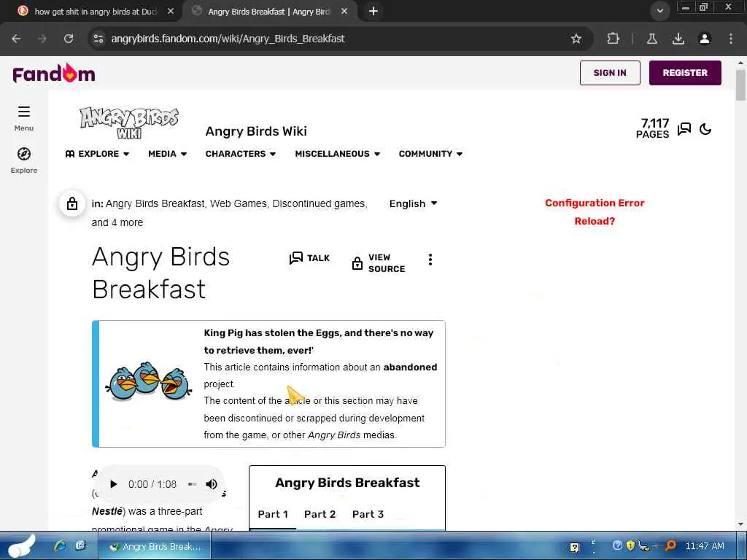Open the Fandom side Menu hamburger icon
This screenshot has width=747, height=560.
coord(24,112)
